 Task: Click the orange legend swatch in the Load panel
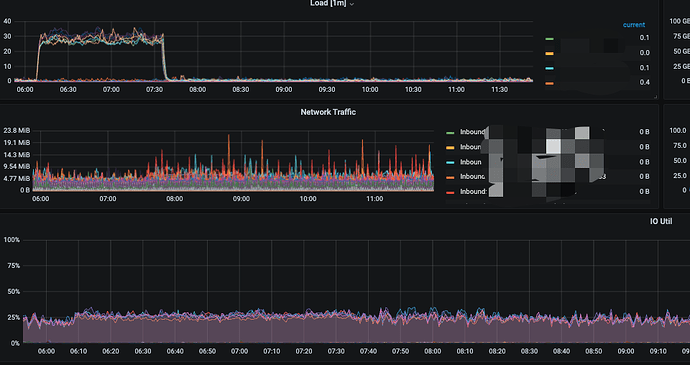549,83
